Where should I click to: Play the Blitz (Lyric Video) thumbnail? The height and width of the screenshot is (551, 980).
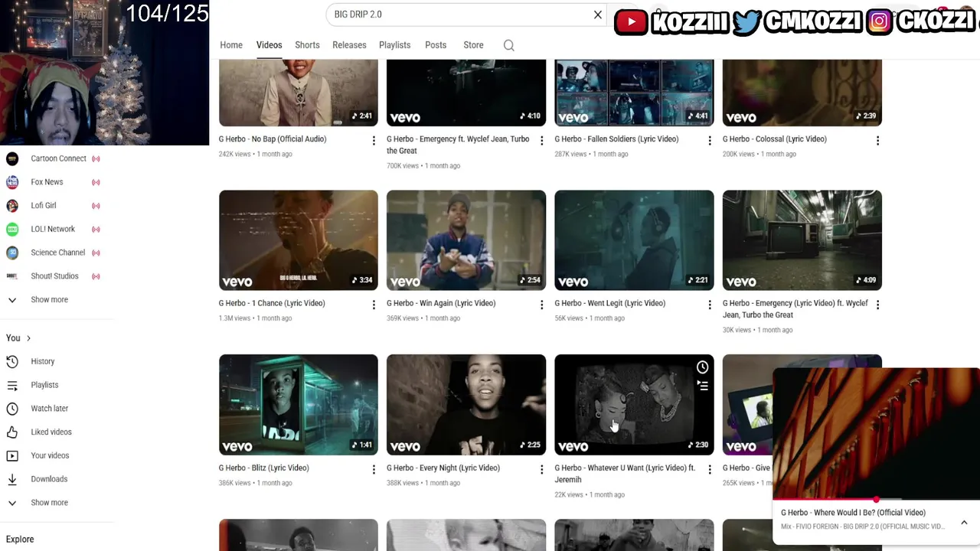pos(299,405)
